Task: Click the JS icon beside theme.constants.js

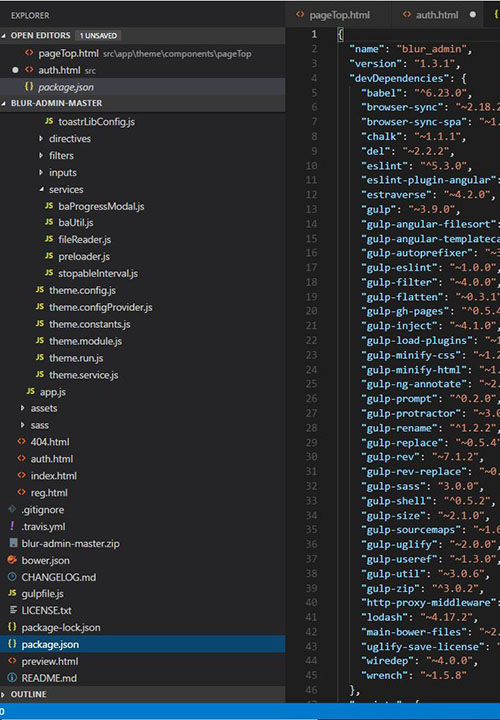Action: (x=39, y=324)
